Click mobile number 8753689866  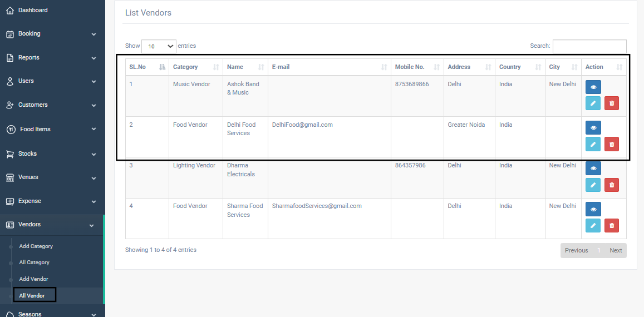(412, 84)
